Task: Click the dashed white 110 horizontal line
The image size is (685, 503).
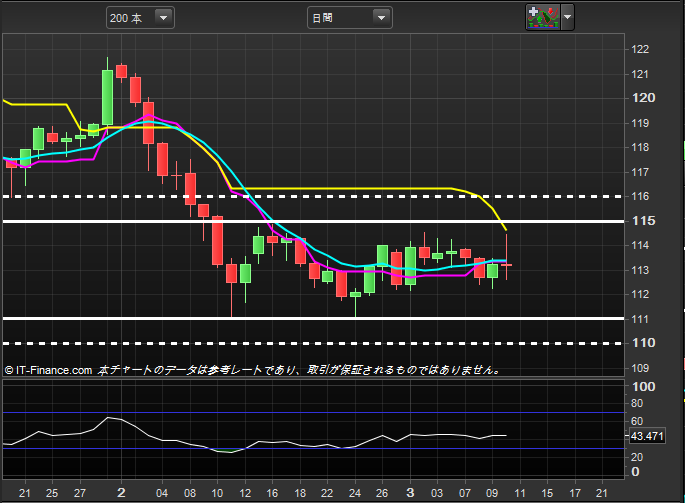Action: (313, 343)
